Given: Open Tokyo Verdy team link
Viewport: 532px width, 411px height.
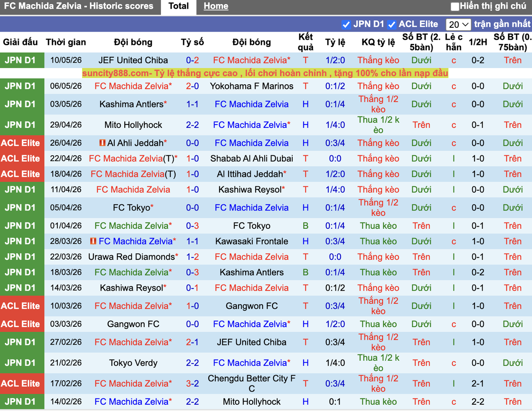Looking at the screenshot, I should (133, 363).
